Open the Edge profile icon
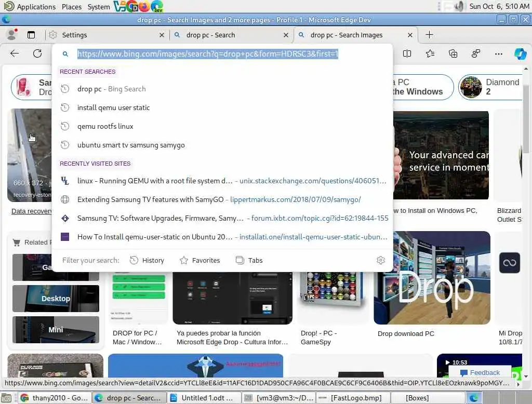The height and width of the screenshot is (404, 532). (12, 35)
